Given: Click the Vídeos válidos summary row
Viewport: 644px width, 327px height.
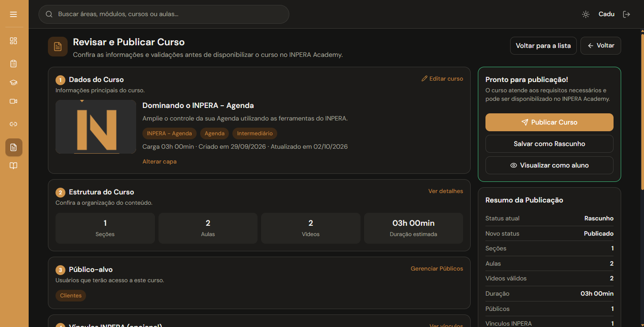Looking at the screenshot, I should point(550,279).
